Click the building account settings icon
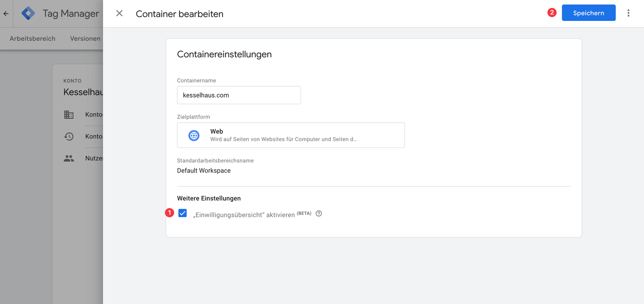Viewport: 644px width, 304px height. [69, 114]
